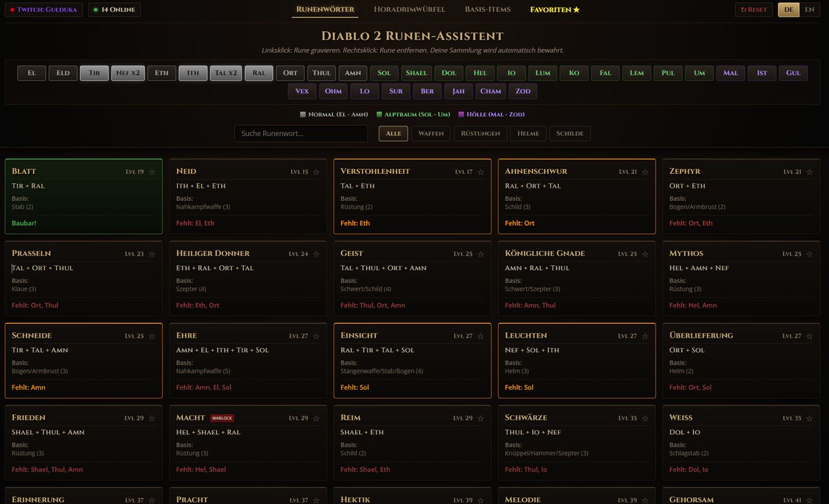Screen dimensions: 829x504
Task: Toggle the Ral rune
Action: 259,72
